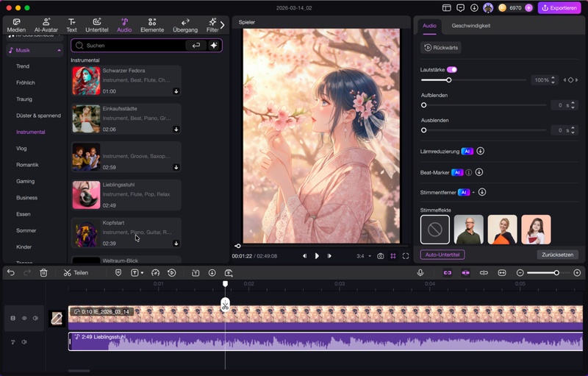The width and height of the screenshot is (588, 376).
Task: Take a snapshot with the camera icon
Action: tap(380, 256)
